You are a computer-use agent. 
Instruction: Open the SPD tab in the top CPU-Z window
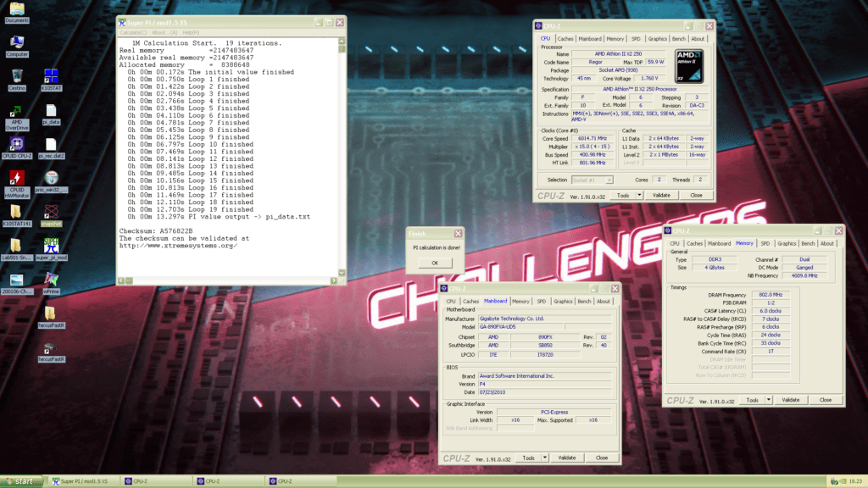point(636,39)
